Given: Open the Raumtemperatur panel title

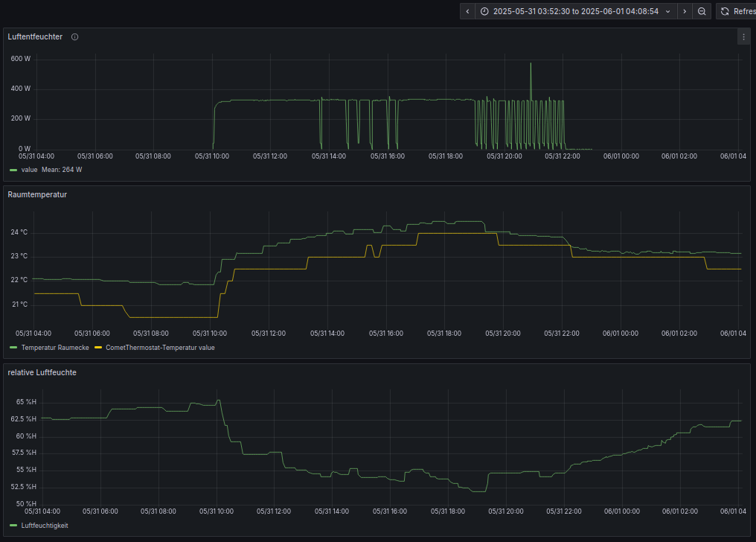Looking at the screenshot, I should 37,194.
